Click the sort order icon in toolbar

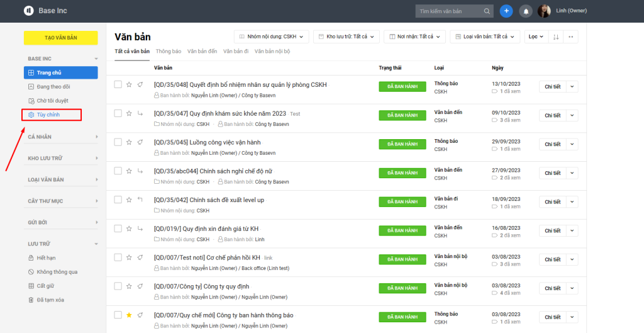click(x=556, y=37)
